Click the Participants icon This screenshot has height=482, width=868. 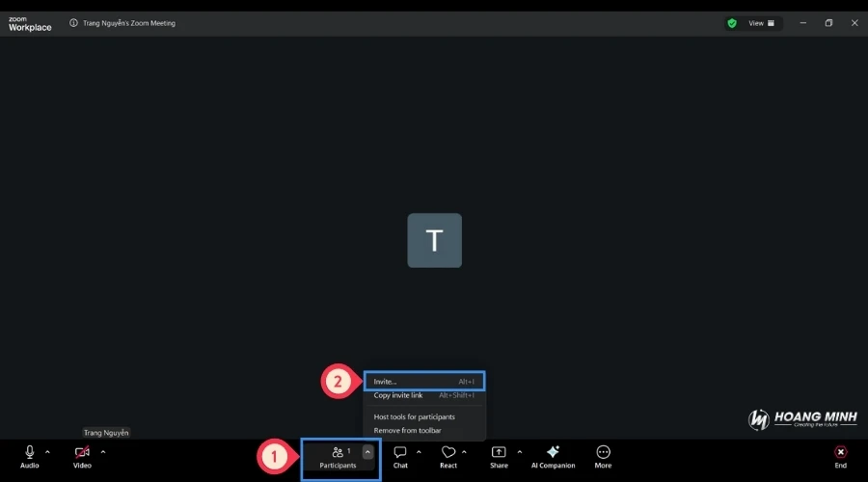click(338, 452)
